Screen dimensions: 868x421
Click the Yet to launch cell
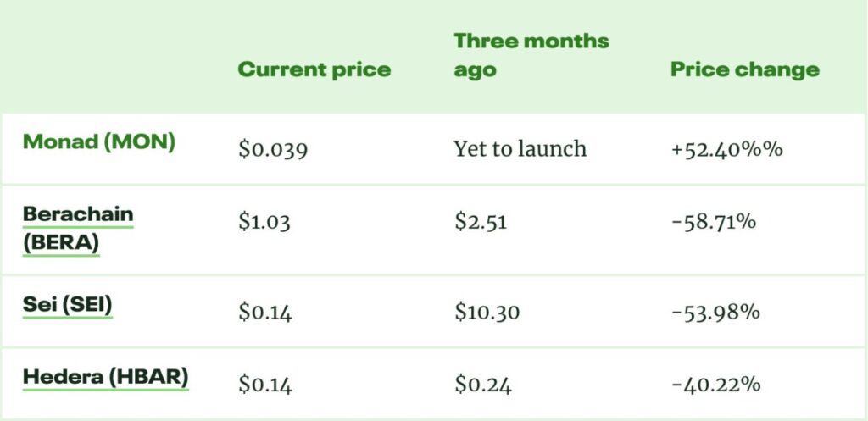tap(520, 150)
